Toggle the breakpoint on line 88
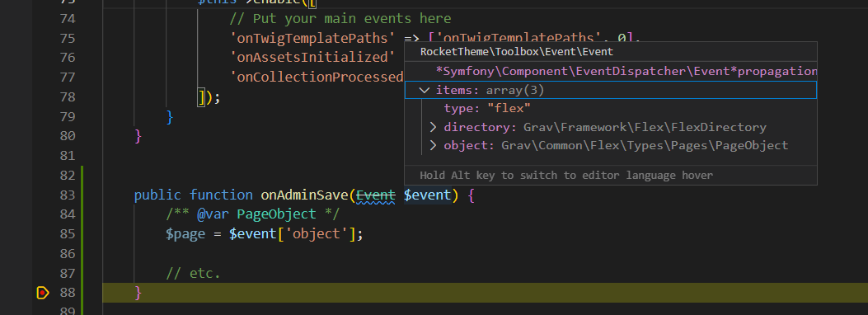 43,292
